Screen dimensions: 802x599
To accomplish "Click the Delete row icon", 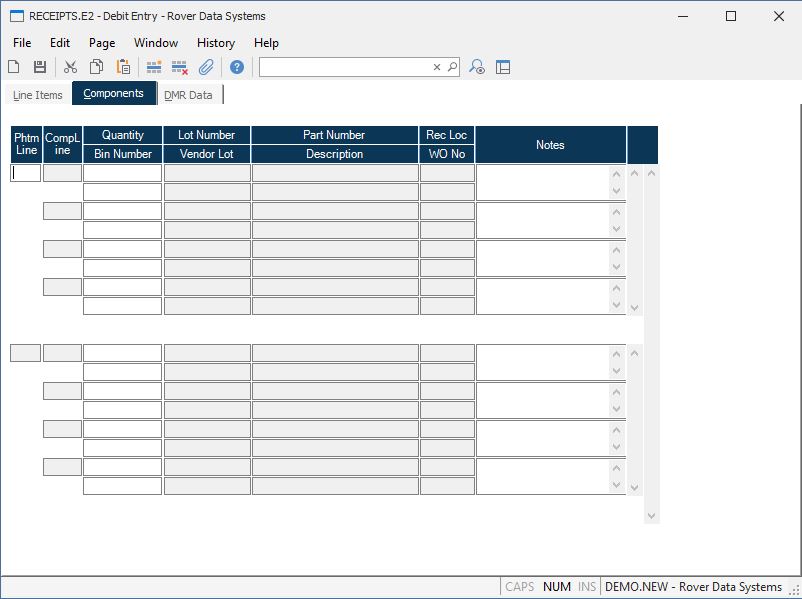I will [180, 67].
